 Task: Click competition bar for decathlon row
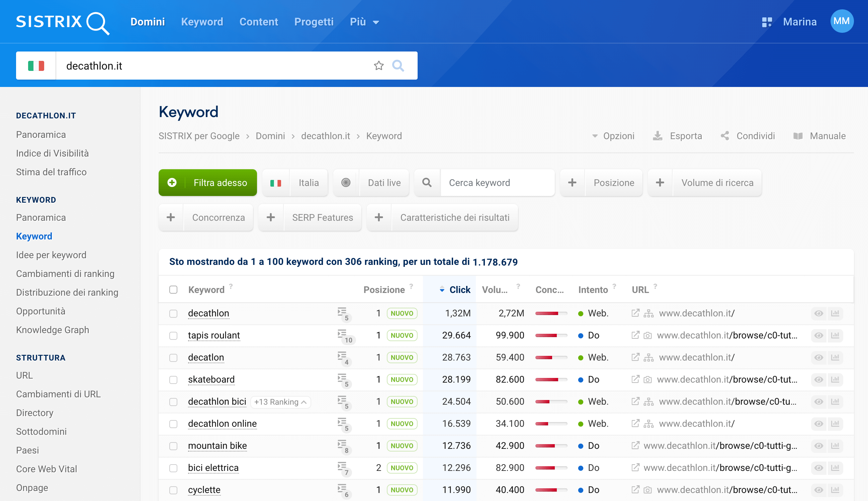tap(551, 313)
